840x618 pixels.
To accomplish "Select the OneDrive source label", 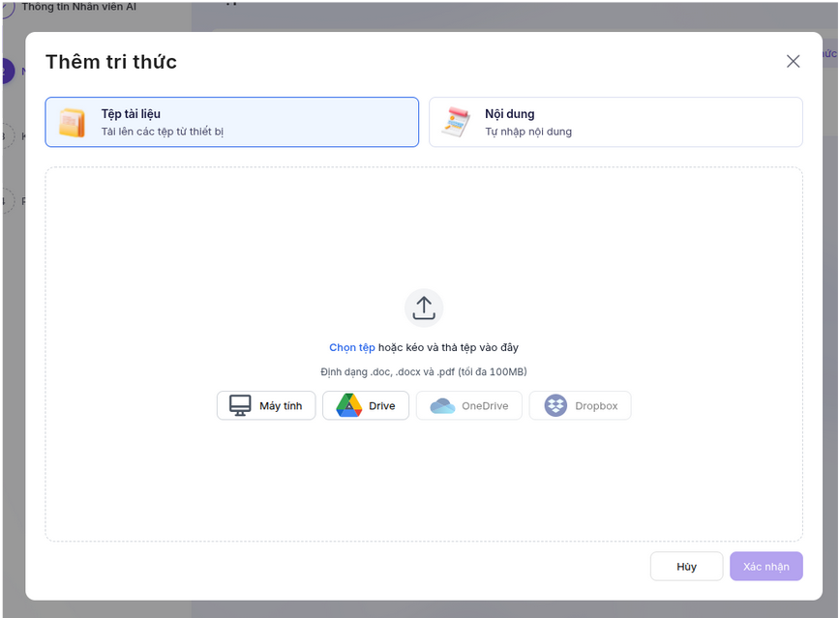I will (485, 406).
